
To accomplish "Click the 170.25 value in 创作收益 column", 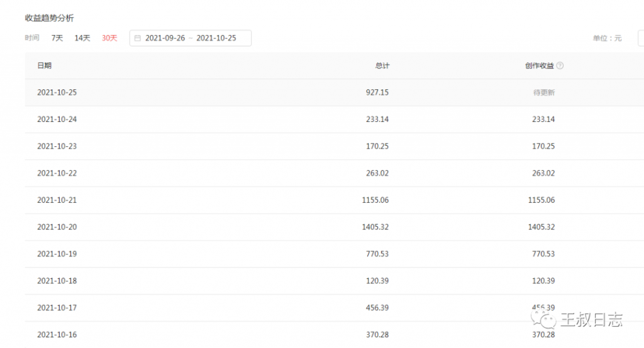I will [543, 146].
